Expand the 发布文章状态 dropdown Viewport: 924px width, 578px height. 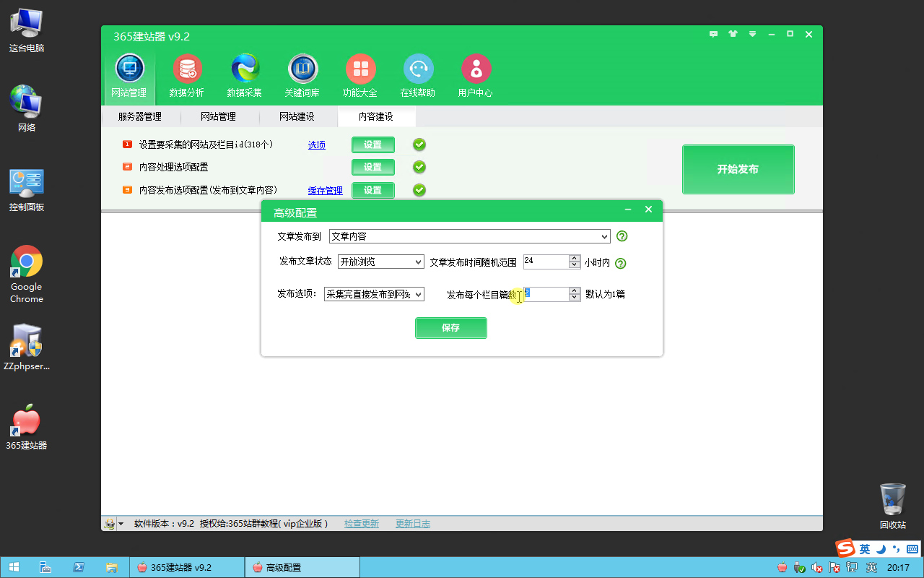[x=419, y=262]
